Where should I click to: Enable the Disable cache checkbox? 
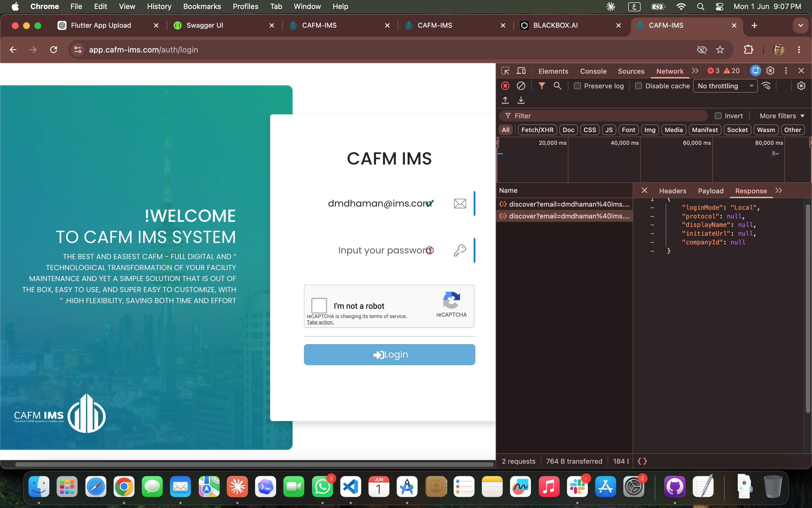tap(639, 86)
